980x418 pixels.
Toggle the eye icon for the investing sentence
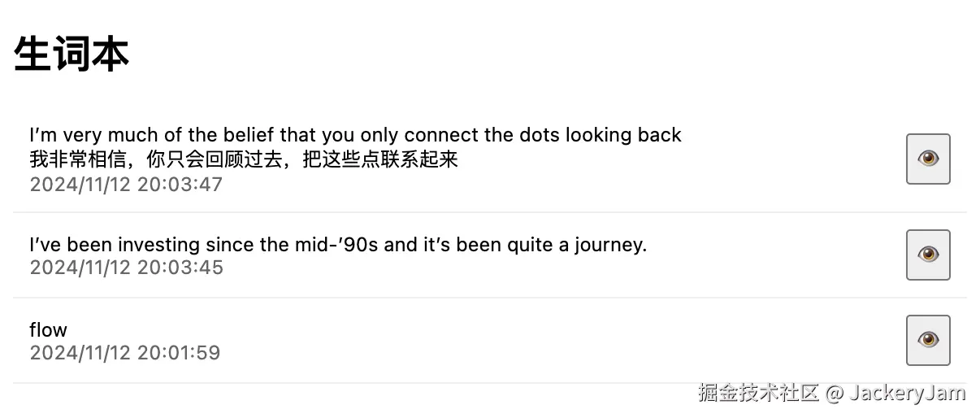point(928,255)
